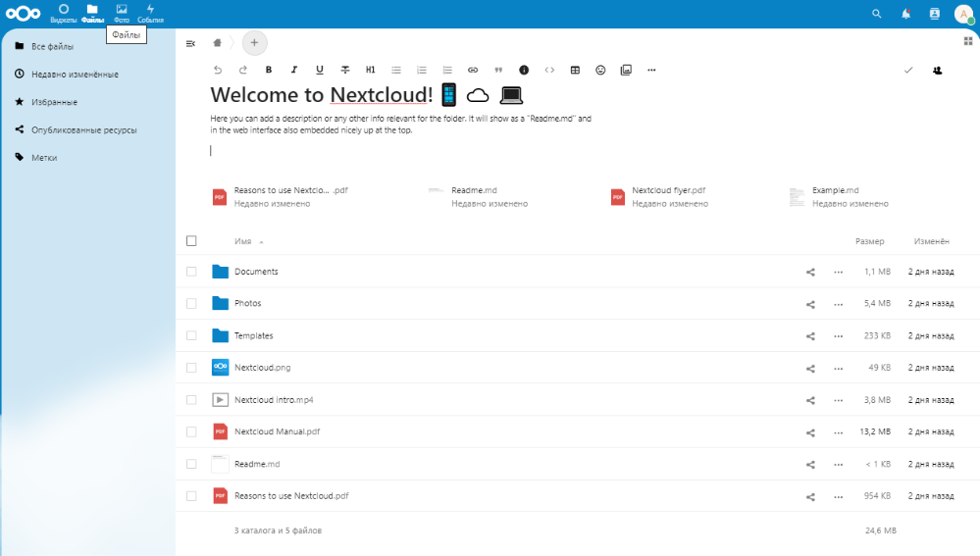The height and width of the screenshot is (556, 980).
Task: Select the Readme.md checkbox
Action: (191, 464)
